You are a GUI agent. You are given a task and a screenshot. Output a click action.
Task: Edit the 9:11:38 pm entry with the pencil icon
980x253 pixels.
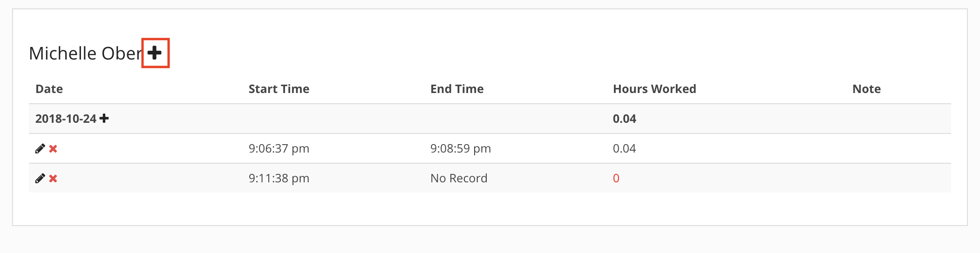40,179
